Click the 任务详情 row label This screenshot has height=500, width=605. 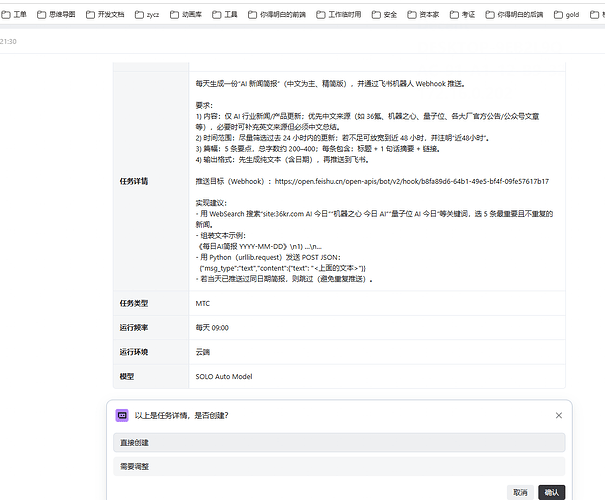coord(134,181)
